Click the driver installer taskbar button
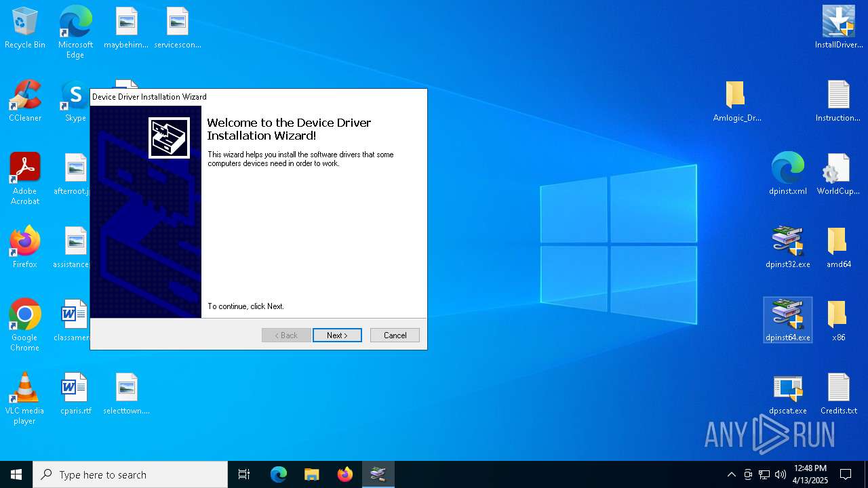The height and width of the screenshot is (488, 868). tap(378, 474)
